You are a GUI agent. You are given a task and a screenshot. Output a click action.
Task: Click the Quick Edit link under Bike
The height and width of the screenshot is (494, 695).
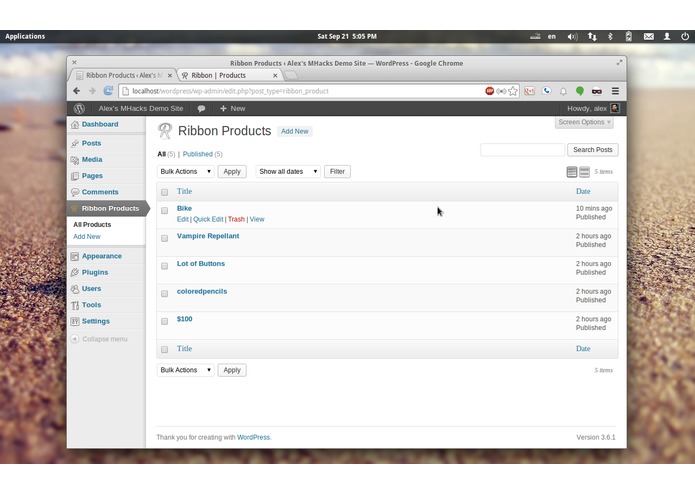208,219
